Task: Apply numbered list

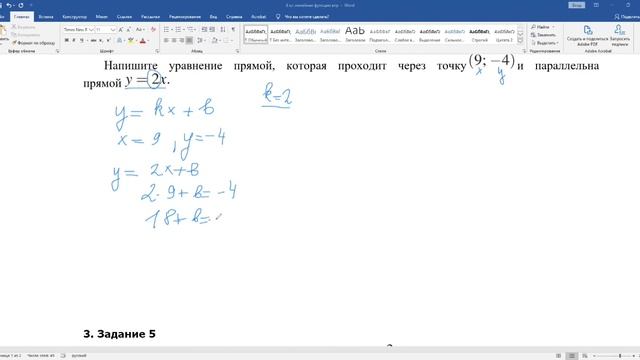Action: (x=178, y=30)
